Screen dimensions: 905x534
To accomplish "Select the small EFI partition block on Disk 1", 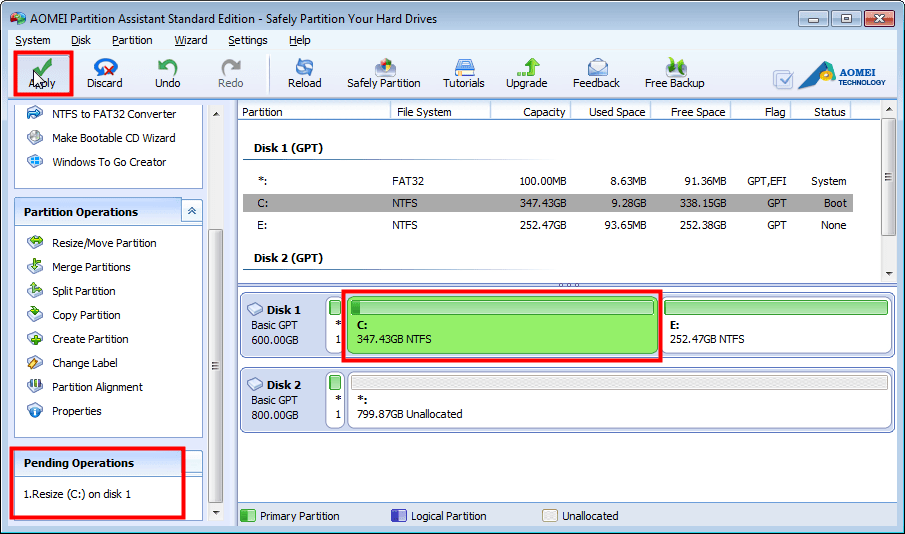I will point(335,326).
